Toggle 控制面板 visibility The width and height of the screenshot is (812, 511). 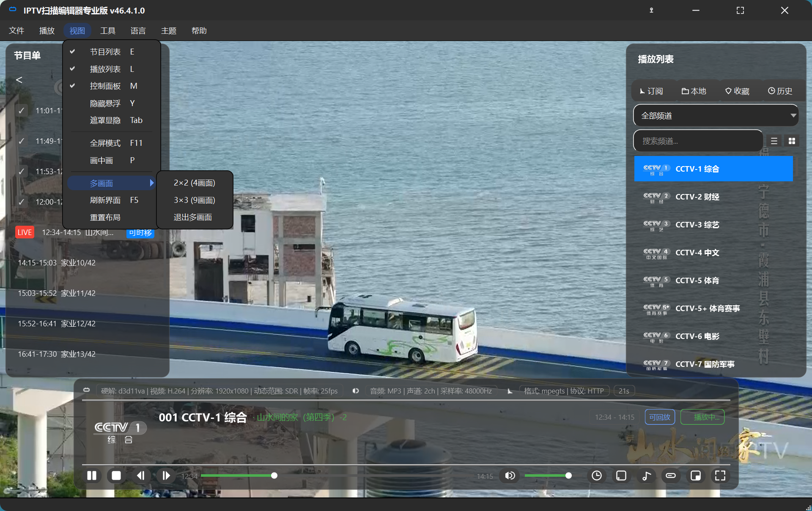click(112, 86)
